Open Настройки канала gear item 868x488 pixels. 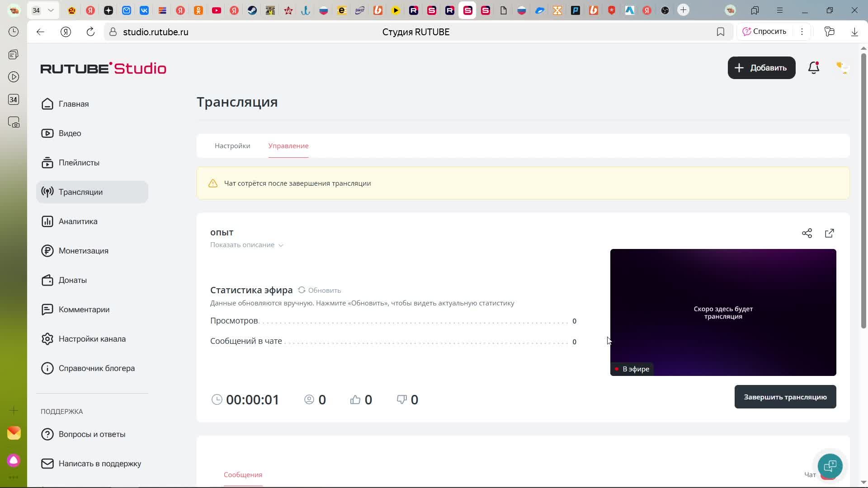point(92,339)
